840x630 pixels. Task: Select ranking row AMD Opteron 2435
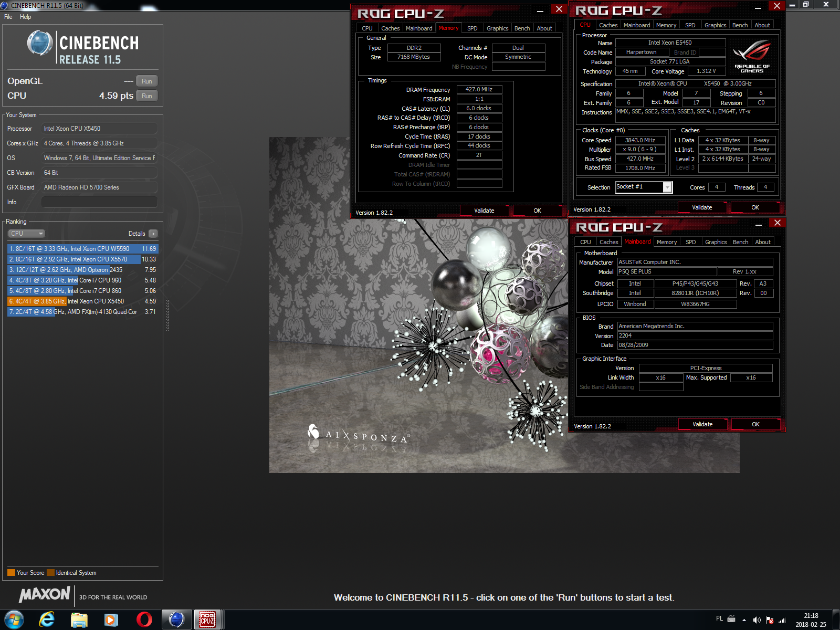pos(82,270)
